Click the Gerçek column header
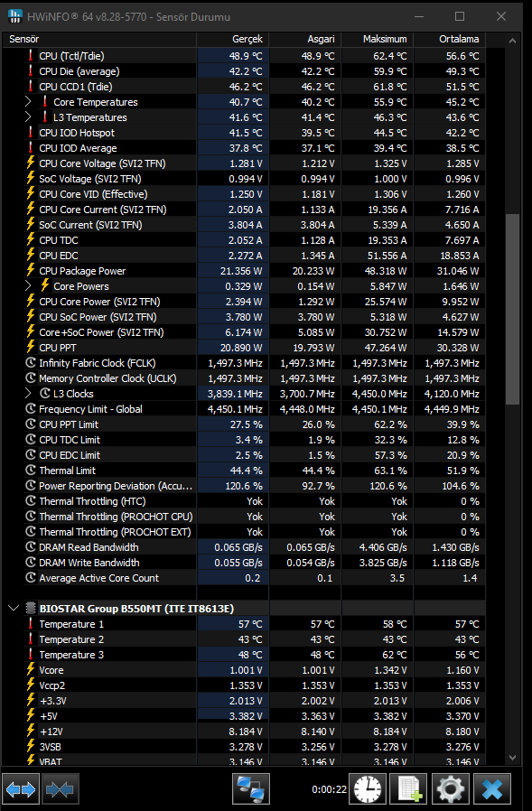 click(232, 40)
